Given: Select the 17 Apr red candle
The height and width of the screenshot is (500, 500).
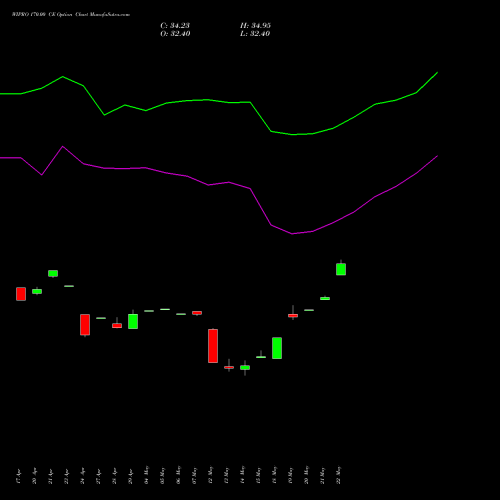Looking at the screenshot, I should pos(21,294).
